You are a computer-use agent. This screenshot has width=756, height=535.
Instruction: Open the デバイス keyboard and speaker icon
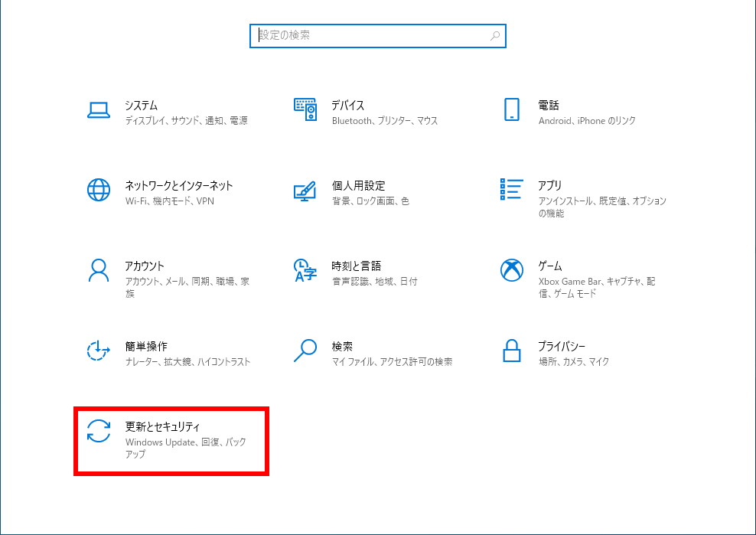point(305,109)
